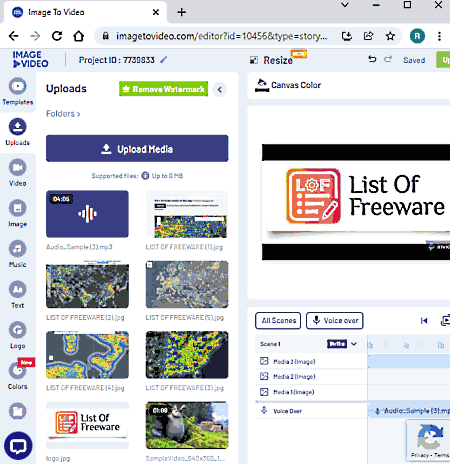This screenshot has height=464, width=450.
Task: Select the Text tool in sidebar
Action: tap(17, 295)
